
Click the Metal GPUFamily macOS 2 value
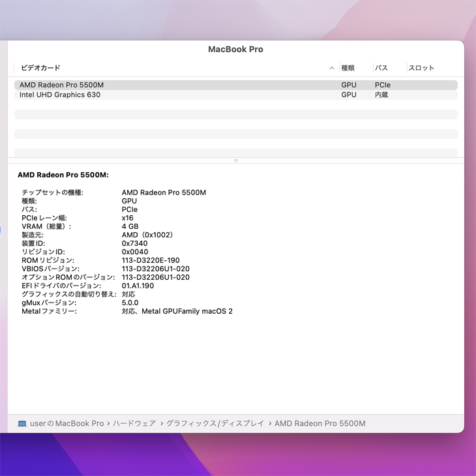[177, 312]
